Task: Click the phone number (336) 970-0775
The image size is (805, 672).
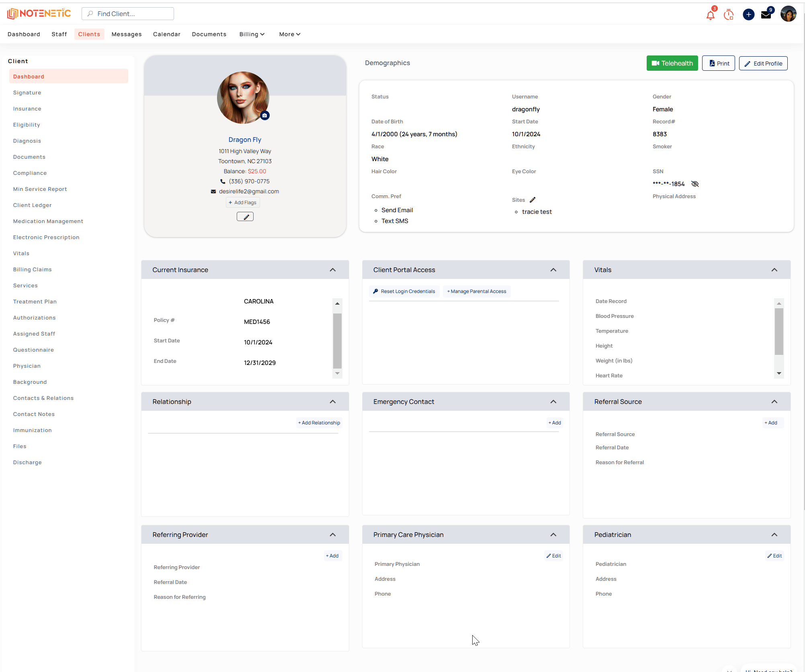Action: (x=249, y=181)
